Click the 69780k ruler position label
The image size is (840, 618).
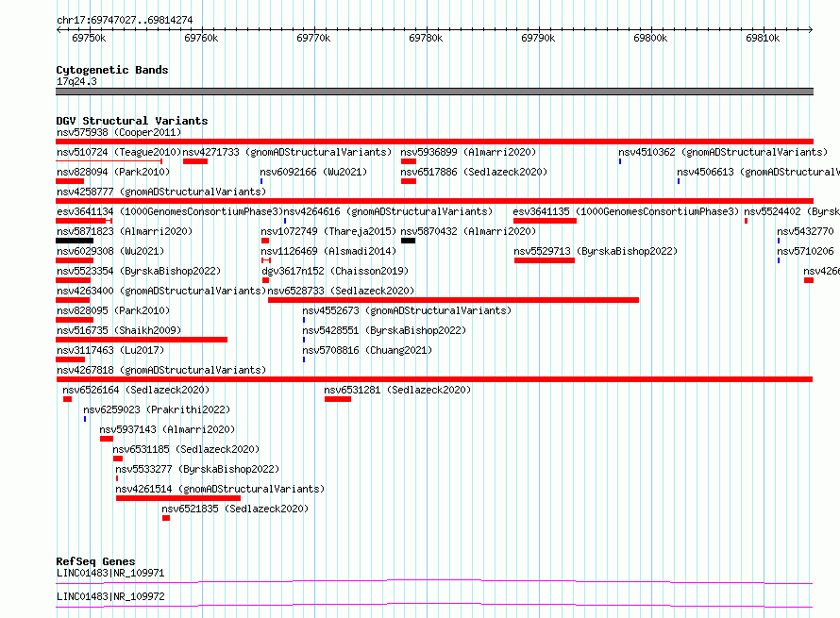[x=426, y=38]
